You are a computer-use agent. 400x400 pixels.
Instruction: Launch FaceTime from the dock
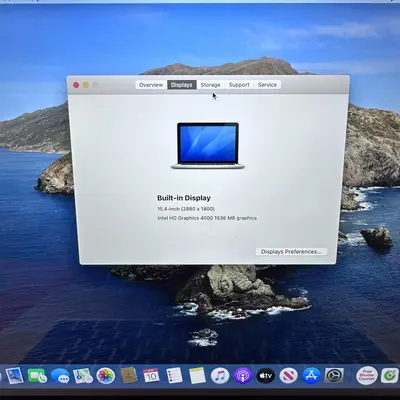tap(37, 376)
